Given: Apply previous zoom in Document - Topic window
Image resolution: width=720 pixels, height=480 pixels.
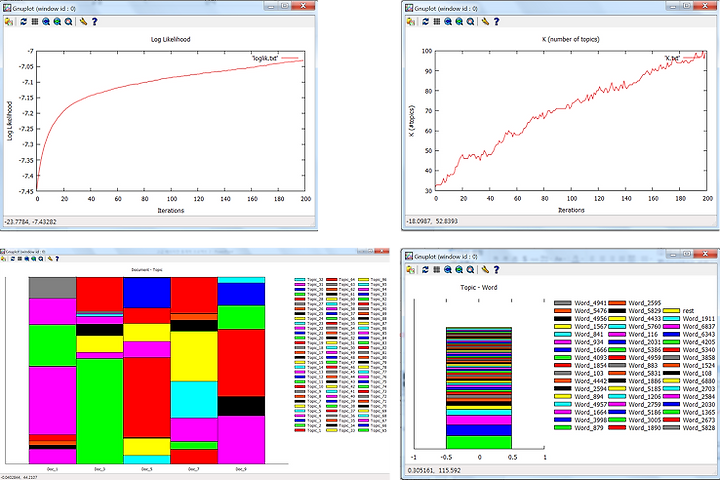Looking at the screenshot, I should coord(27,259).
